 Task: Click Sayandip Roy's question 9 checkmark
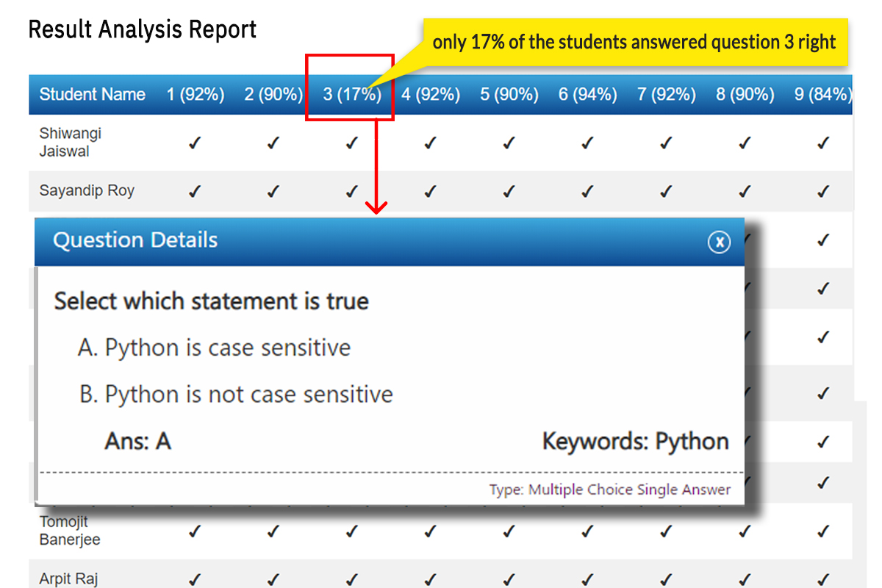[822, 192]
